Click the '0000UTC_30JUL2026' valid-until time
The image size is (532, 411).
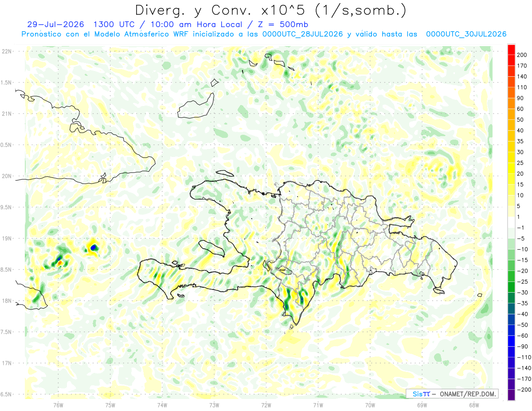(x=466, y=34)
